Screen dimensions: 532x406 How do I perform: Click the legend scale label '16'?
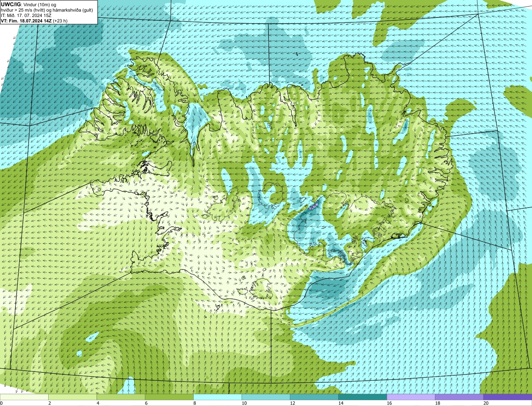pyautogui.click(x=389, y=403)
